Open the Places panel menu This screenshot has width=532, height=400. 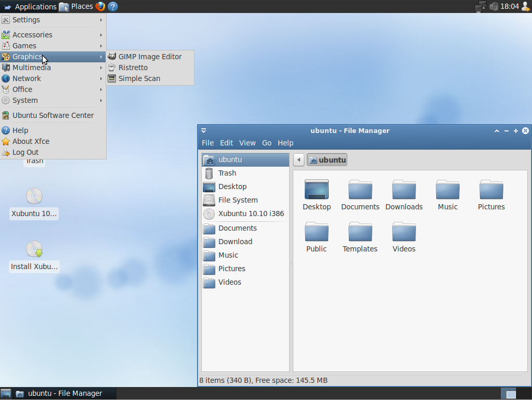coord(76,6)
